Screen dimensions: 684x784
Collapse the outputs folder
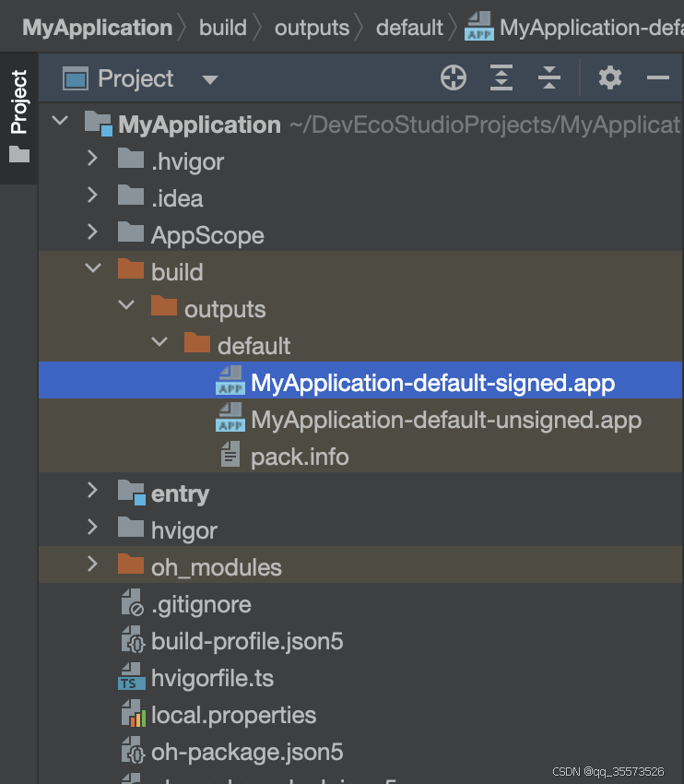[126, 304]
